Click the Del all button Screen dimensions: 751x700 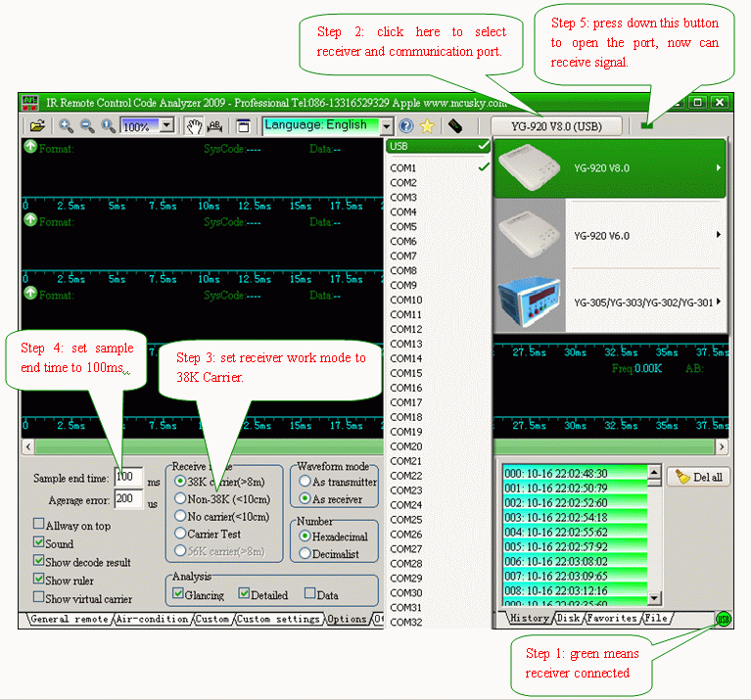click(699, 477)
